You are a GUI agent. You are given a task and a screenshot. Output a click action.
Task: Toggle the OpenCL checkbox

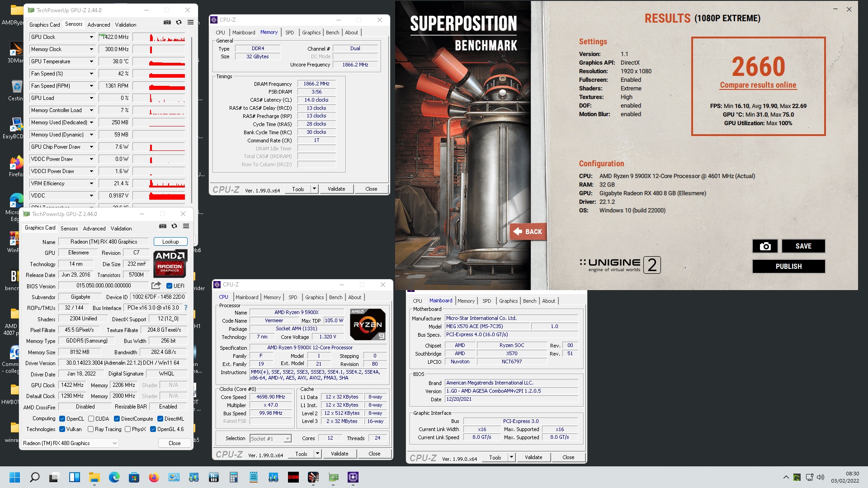tap(62, 419)
